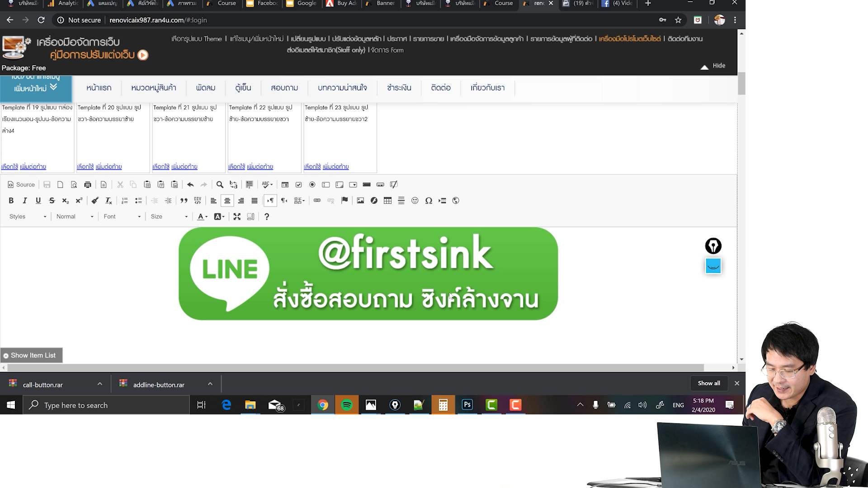Toggle Underline formatting

pos(38,201)
